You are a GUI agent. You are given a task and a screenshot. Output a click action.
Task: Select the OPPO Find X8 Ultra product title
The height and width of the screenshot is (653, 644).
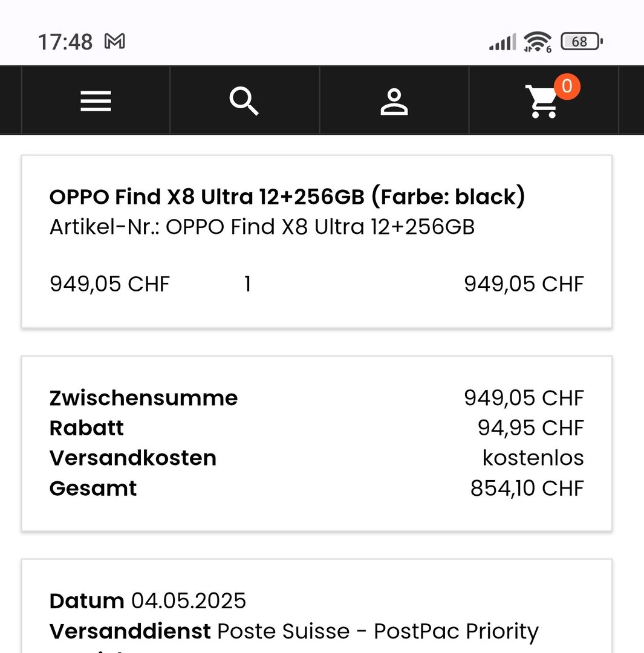287,197
